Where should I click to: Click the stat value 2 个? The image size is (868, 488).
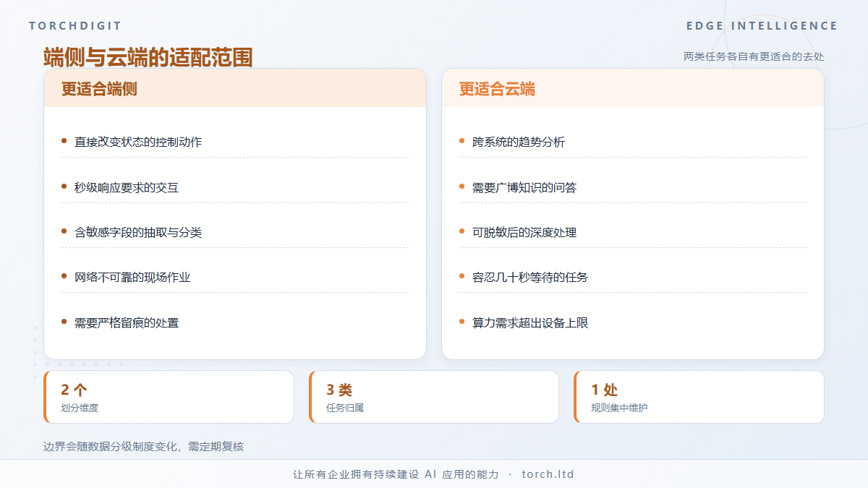pyautogui.click(x=74, y=390)
